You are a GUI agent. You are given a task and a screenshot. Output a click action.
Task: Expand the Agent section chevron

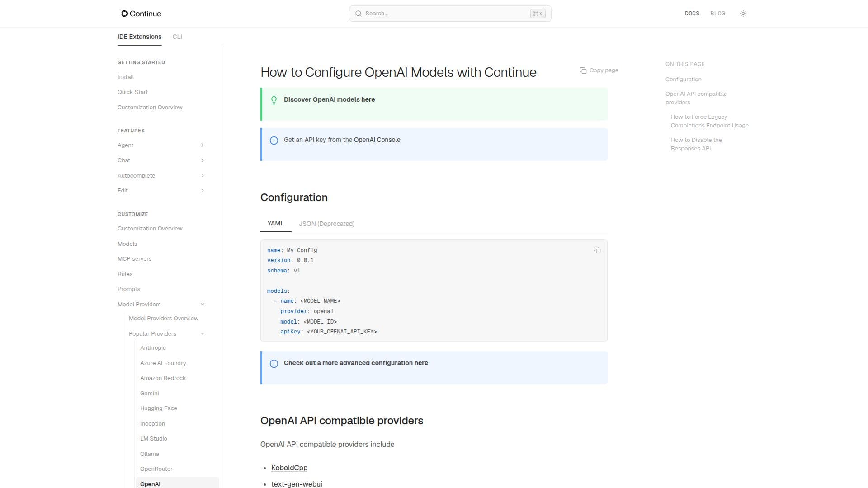[x=202, y=145]
